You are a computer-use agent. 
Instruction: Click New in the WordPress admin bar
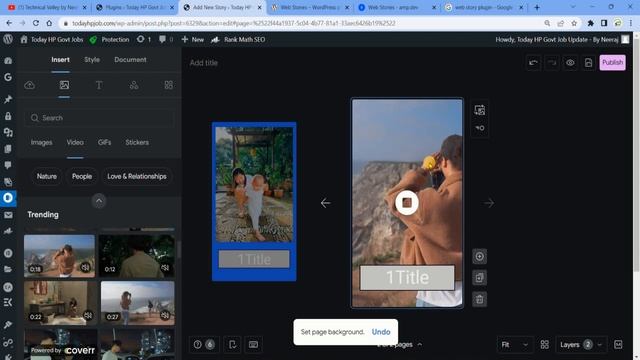tap(193, 40)
